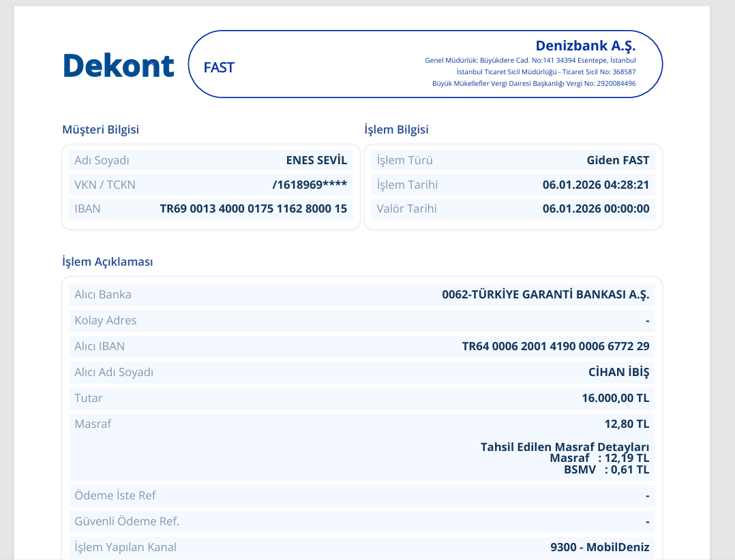735x560 pixels.
Task: Select the FAST label in header
Action: [218, 67]
